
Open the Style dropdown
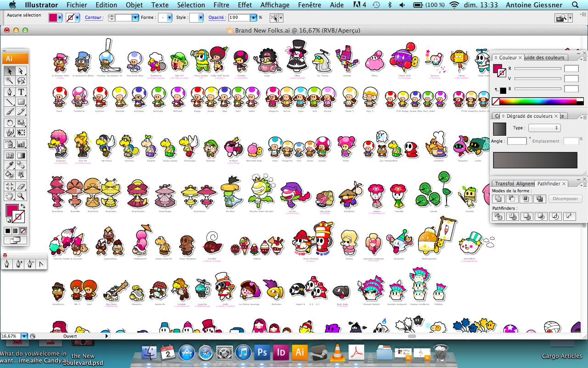(x=201, y=17)
